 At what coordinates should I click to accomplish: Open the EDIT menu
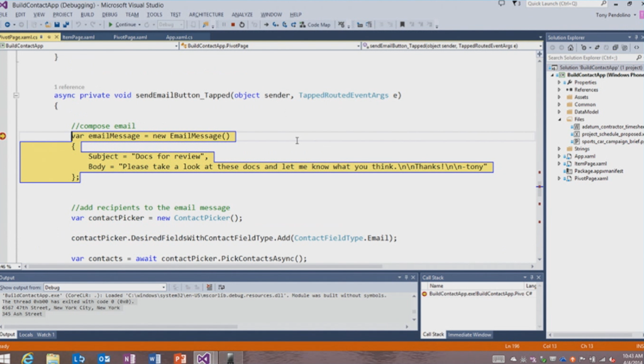tap(20, 14)
